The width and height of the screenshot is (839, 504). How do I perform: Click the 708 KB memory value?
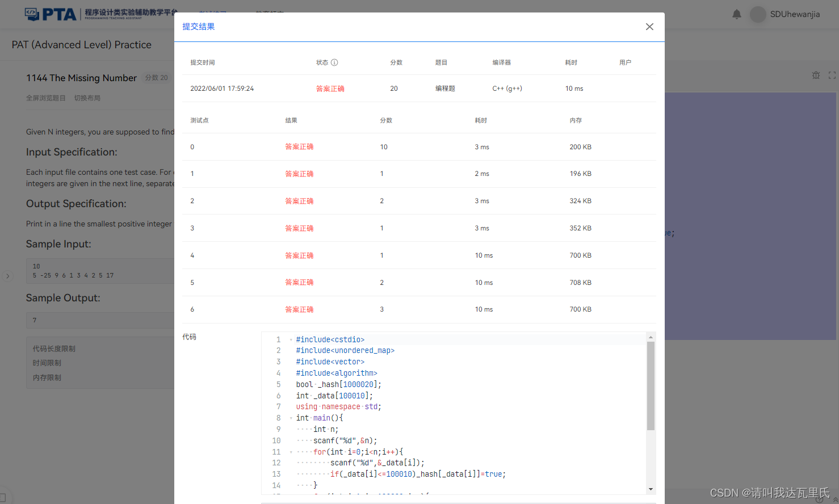[580, 283]
